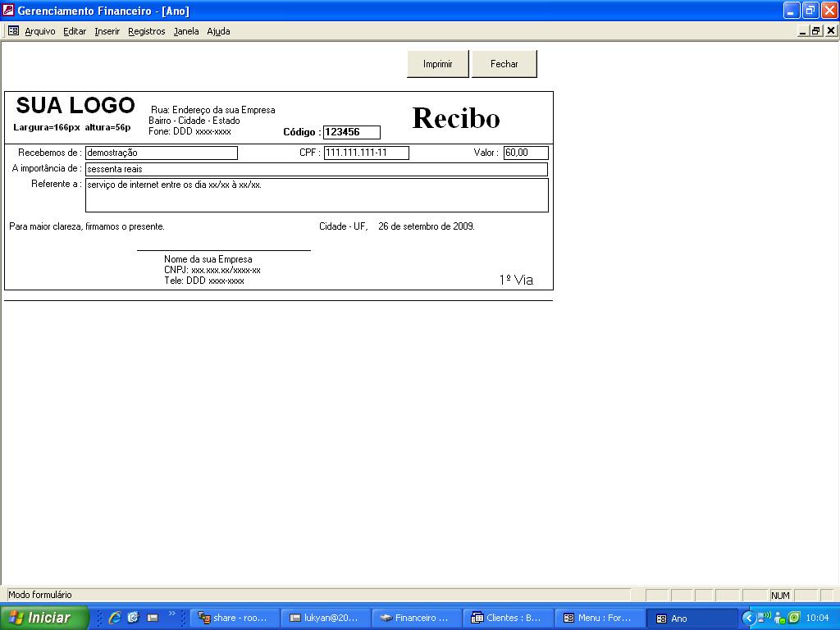Switch to the Financeiro taskbar window
Viewport: 840px width, 630px height.
click(416, 618)
